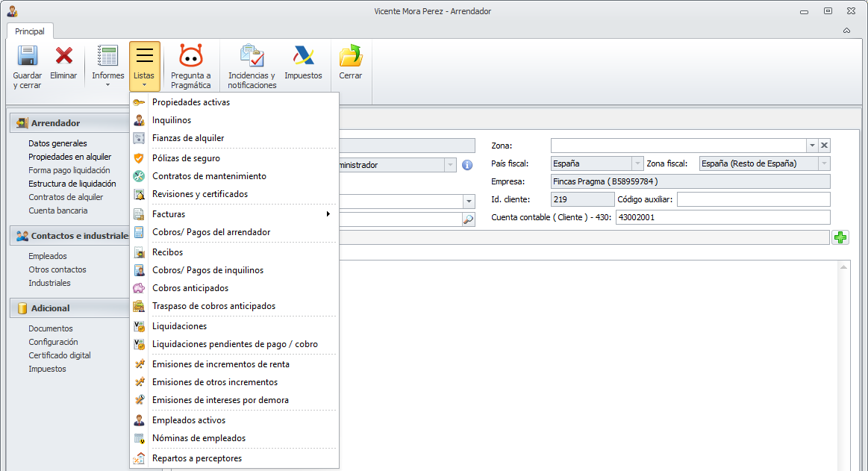Screen dimensions: 868x471
Task: Open Incidencias y notificaciones
Action: click(x=252, y=57)
